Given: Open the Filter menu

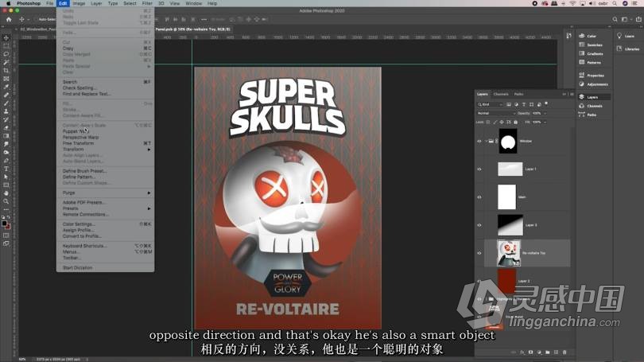Looking at the screenshot, I should point(147,3).
